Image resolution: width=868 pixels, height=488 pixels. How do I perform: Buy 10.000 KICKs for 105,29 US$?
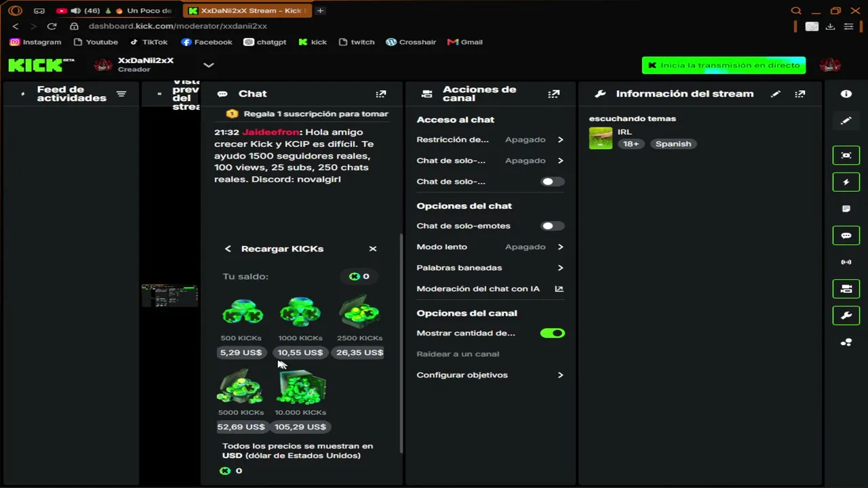pos(300,427)
